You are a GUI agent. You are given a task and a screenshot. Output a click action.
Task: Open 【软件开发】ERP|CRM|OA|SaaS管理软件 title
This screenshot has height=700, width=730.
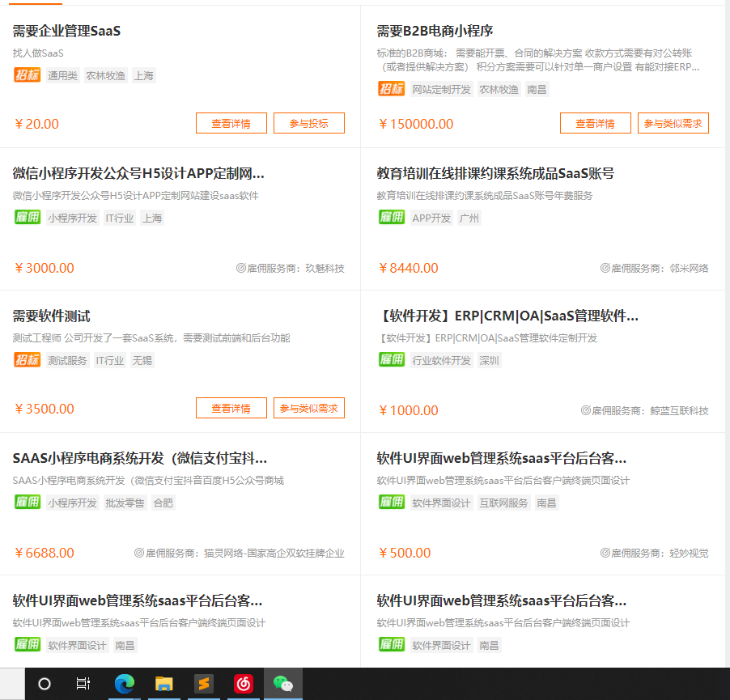pos(507,316)
